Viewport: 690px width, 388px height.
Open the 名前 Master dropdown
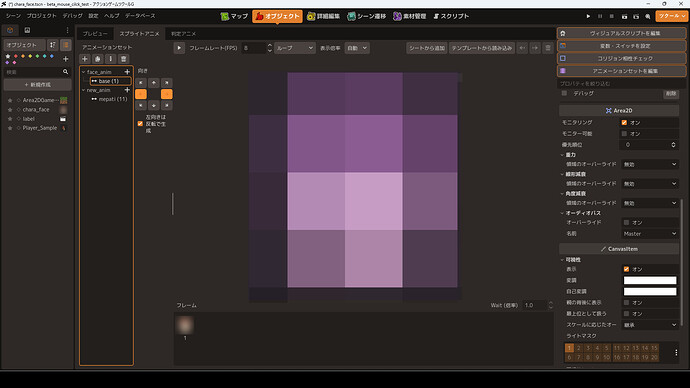(x=650, y=234)
